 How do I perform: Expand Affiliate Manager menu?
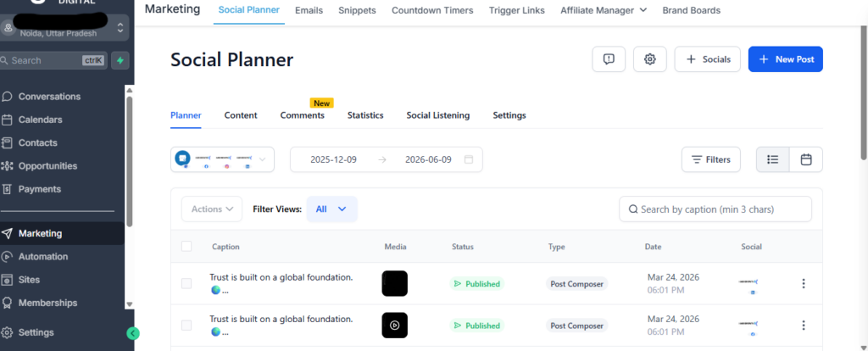(x=604, y=10)
